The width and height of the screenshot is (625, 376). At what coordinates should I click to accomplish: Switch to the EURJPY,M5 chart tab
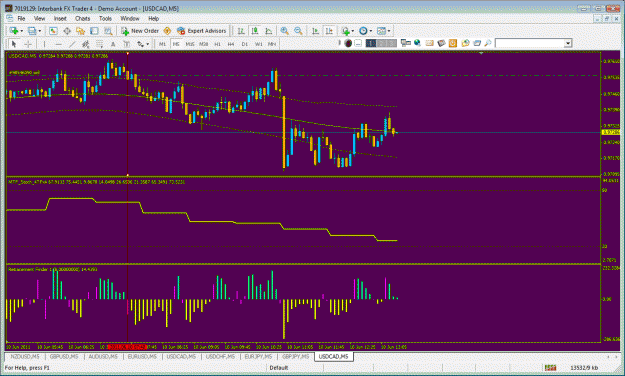click(259, 356)
